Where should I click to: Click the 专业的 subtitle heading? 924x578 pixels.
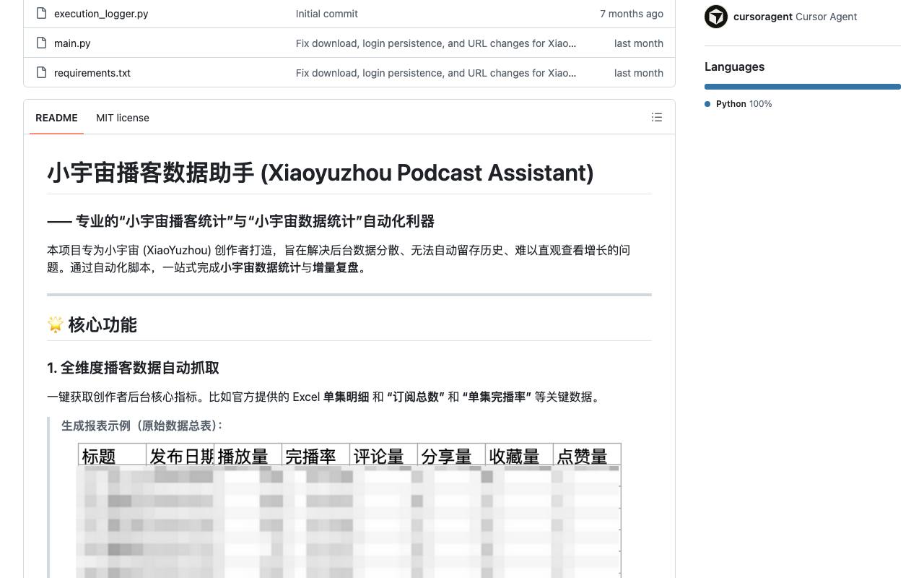pyautogui.click(x=241, y=221)
